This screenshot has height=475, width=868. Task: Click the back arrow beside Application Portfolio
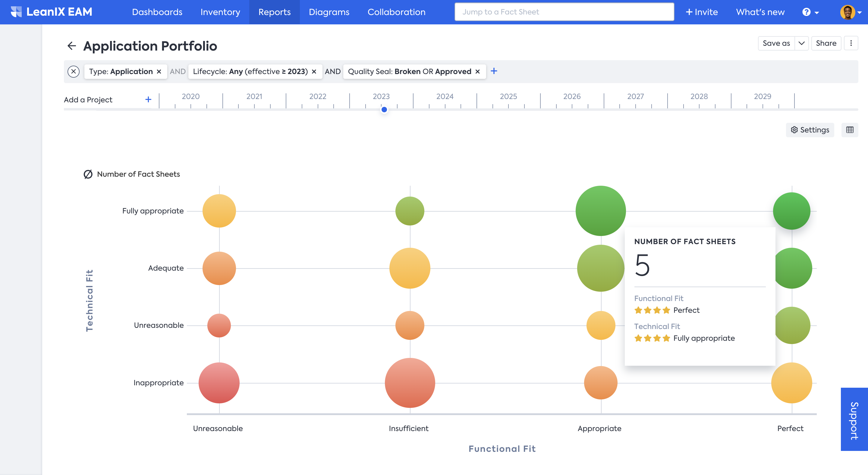tap(71, 46)
